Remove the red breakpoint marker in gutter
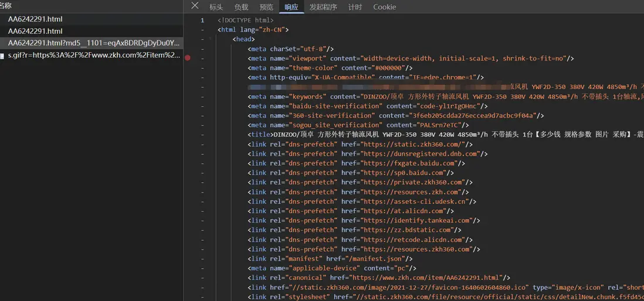644x301 pixels. point(188,58)
